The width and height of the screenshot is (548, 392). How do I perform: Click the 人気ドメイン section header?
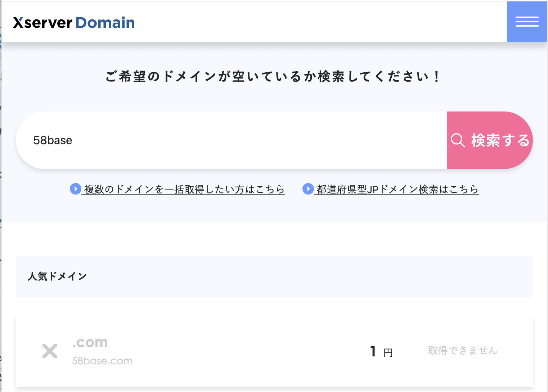point(57,276)
